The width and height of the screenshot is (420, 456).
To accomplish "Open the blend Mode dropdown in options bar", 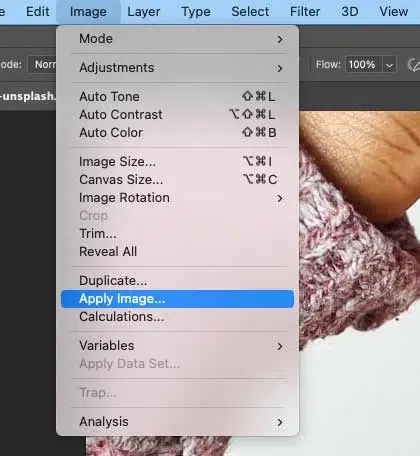I will (x=42, y=64).
